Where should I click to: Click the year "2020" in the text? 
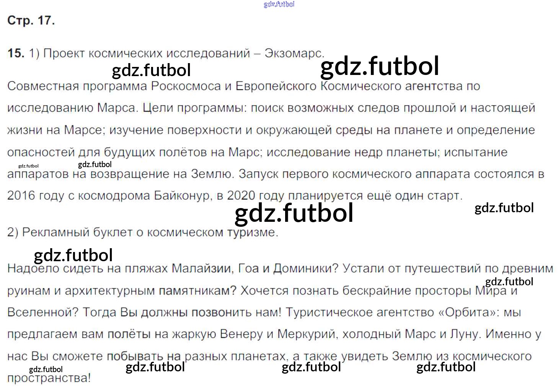point(241,196)
